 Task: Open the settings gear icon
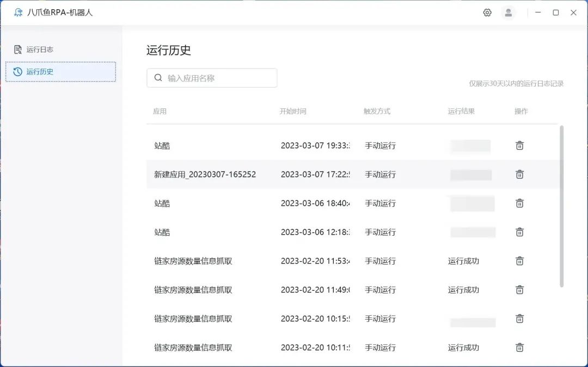[487, 13]
